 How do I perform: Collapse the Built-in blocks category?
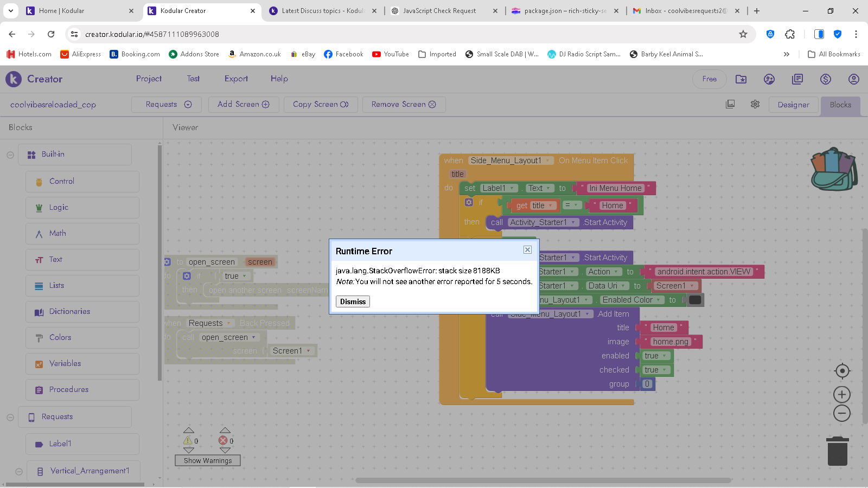(x=10, y=155)
